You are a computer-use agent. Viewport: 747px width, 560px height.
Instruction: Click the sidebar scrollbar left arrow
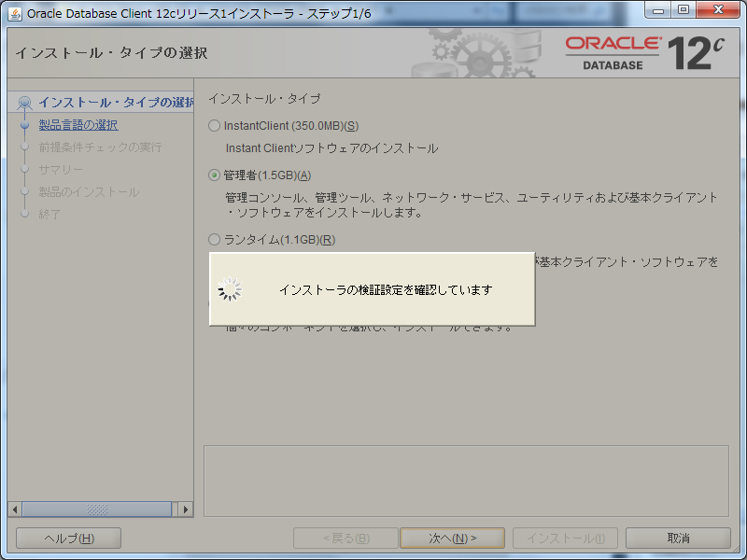(15, 510)
